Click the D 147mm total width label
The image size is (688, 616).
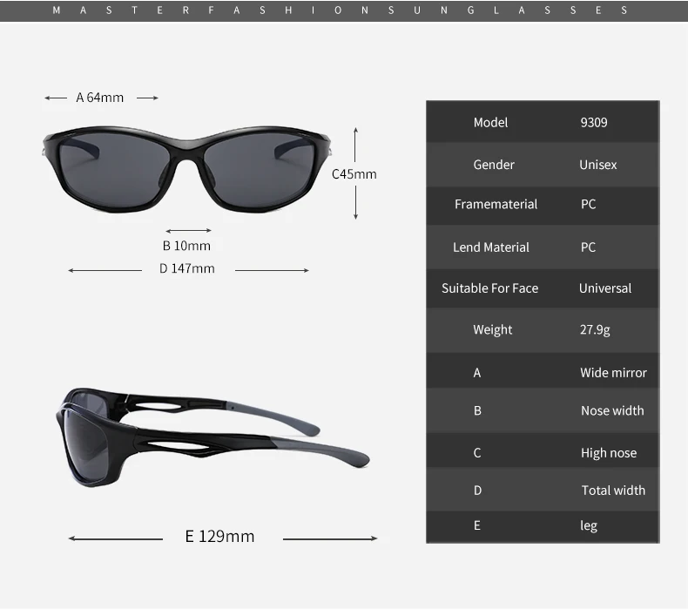point(187,268)
